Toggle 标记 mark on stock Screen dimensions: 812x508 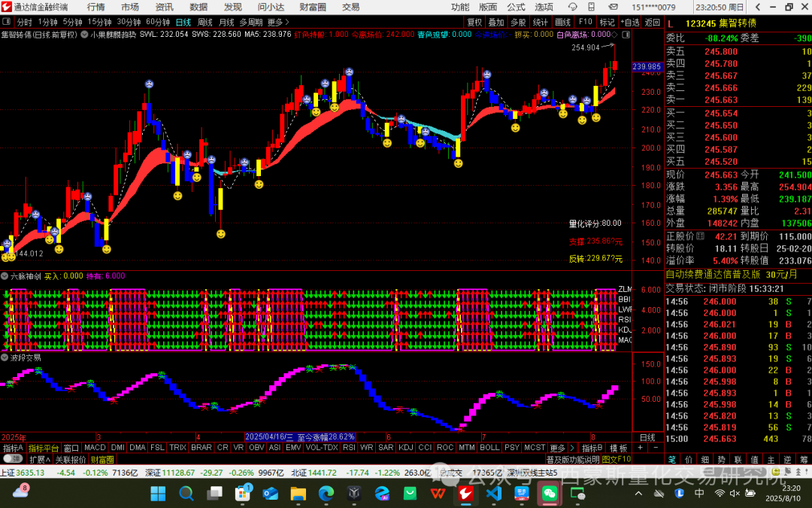click(x=607, y=23)
